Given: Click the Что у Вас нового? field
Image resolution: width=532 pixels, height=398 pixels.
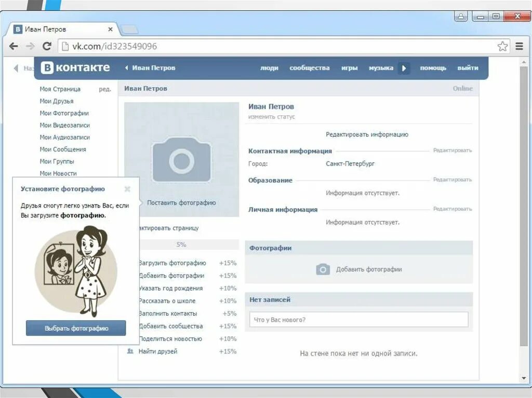Looking at the screenshot, I should pos(359,320).
